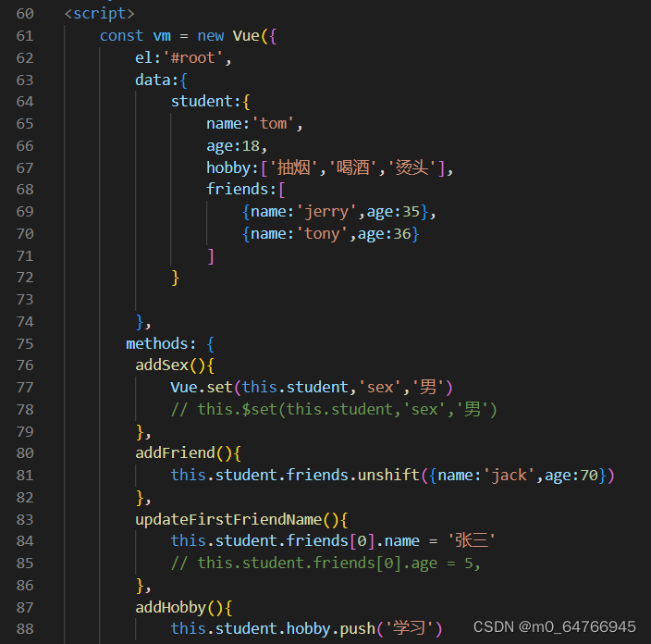Click 'const vm = new Vue({' line
The image size is (651, 644).
188,36
